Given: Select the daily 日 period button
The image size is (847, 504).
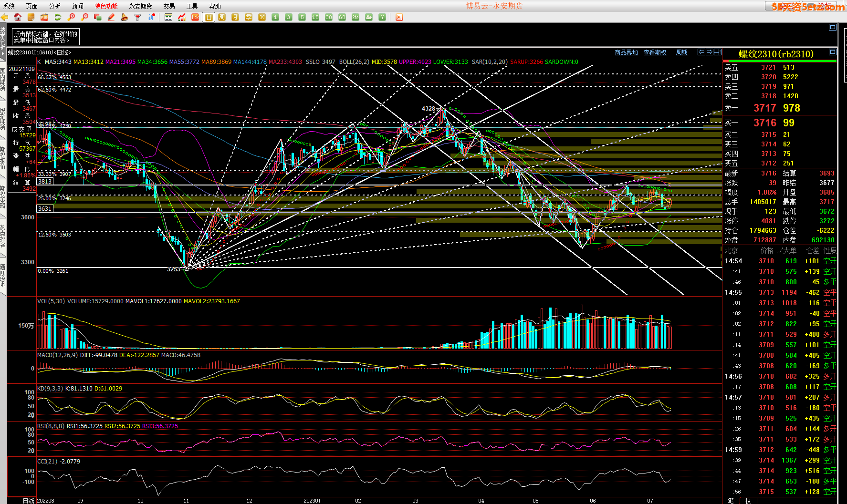Looking at the screenshot, I should click(x=209, y=17).
